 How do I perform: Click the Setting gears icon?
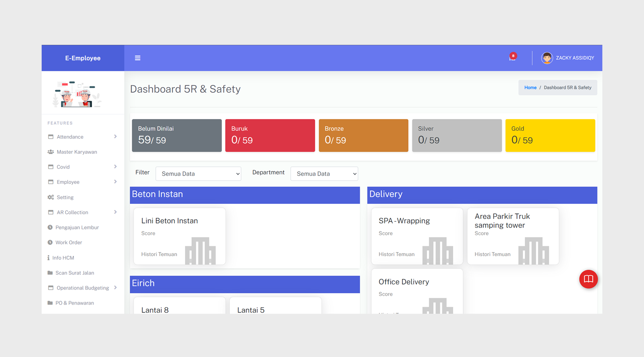point(50,197)
